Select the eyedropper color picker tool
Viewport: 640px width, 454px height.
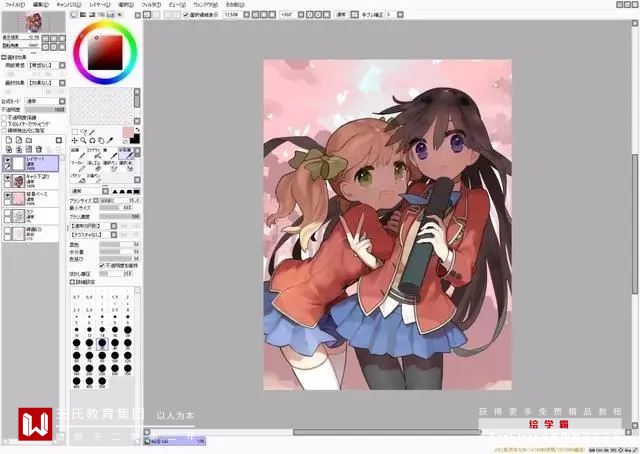(109, 140)
